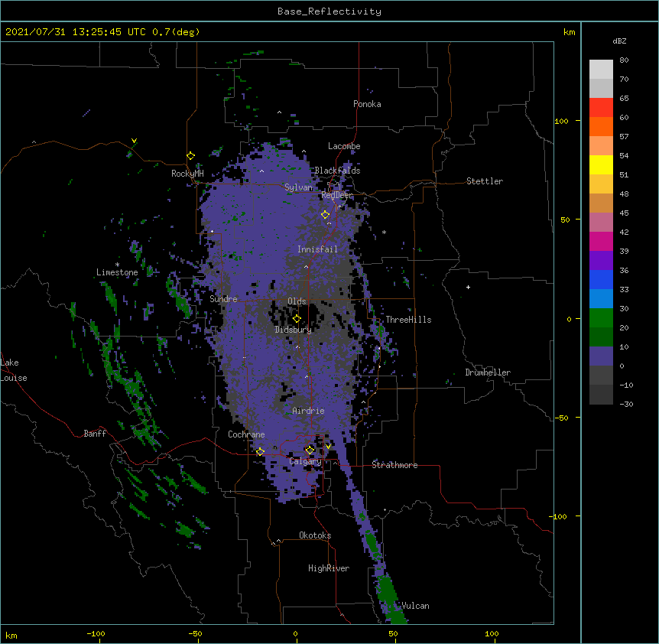Click the 0 tick on the bottom km axis
Viewport: 659px width, 644px height.
(x=295, y=633)
